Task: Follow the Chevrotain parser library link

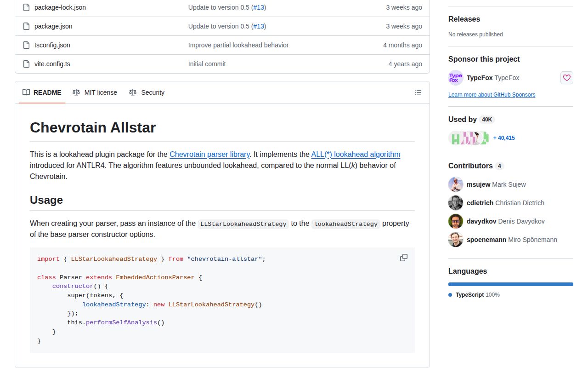Action: click(x=209, y=155)
